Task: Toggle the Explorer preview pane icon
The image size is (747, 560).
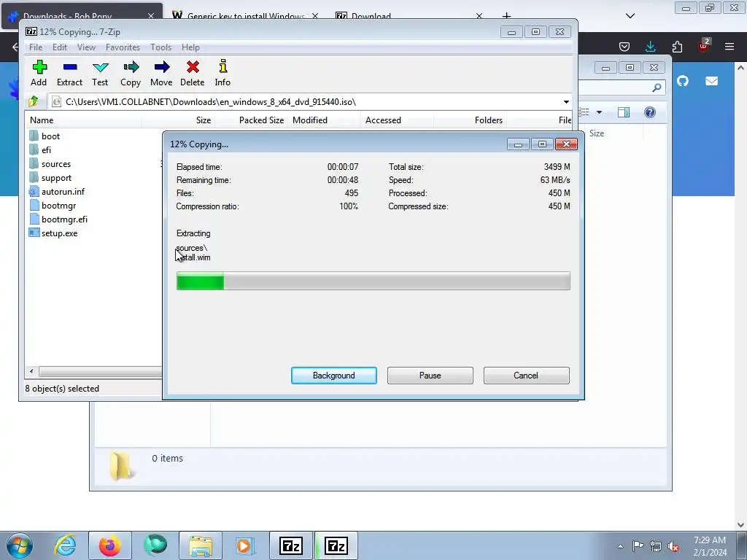Action: coord(624,112)
